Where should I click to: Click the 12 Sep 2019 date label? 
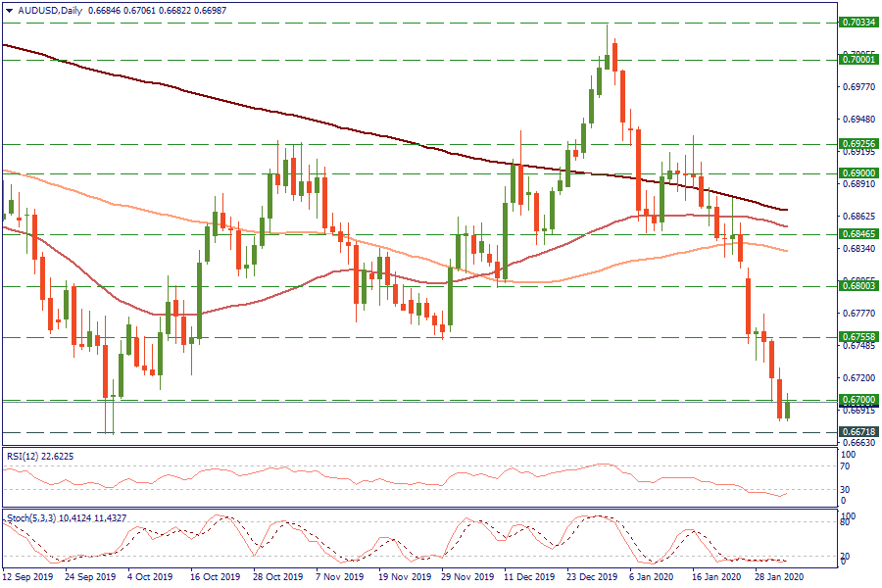(27, 578)
